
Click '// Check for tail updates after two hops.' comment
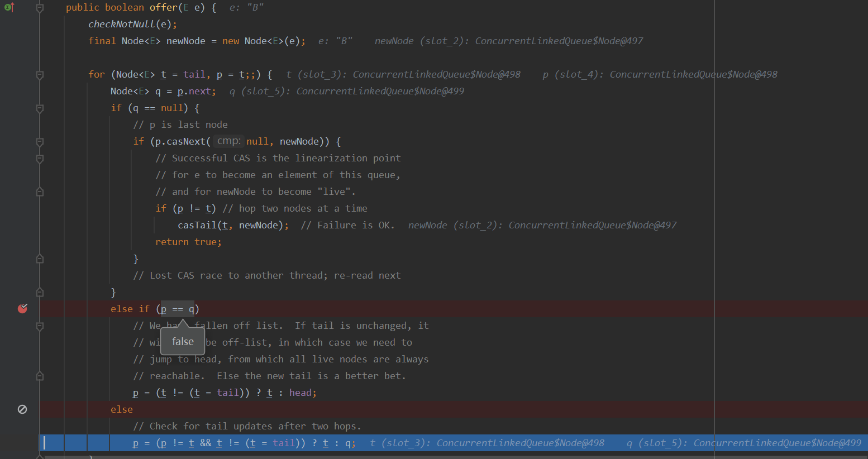click(x=247, y=426)
